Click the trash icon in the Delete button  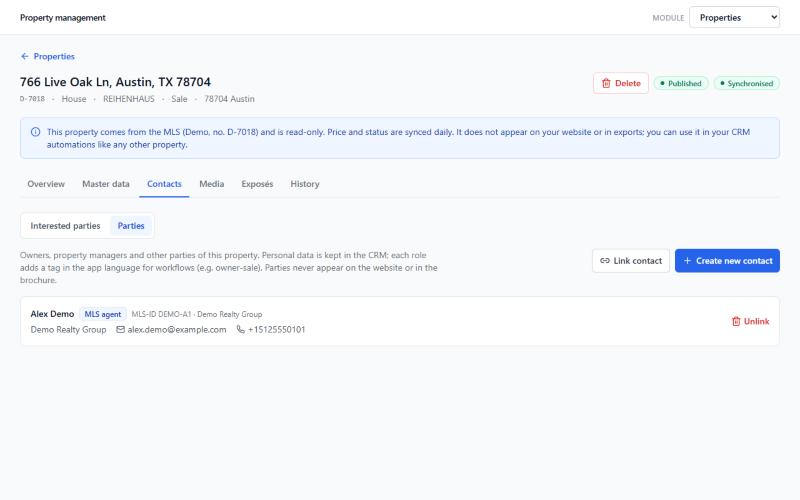tap(606, 83)
